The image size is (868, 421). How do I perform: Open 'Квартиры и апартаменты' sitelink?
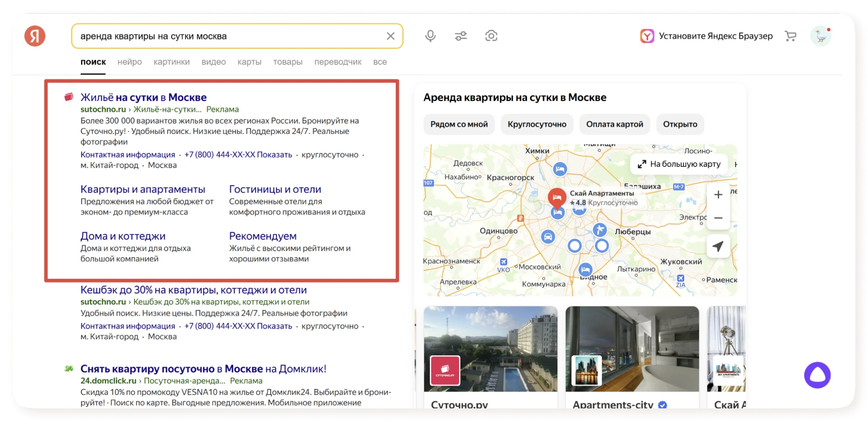(x=143, y=189)
